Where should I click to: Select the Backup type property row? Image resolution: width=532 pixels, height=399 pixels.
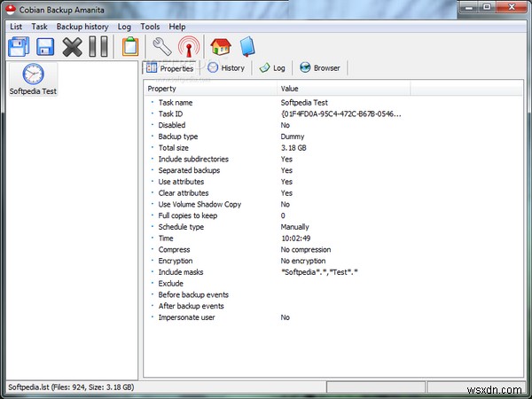333,137
